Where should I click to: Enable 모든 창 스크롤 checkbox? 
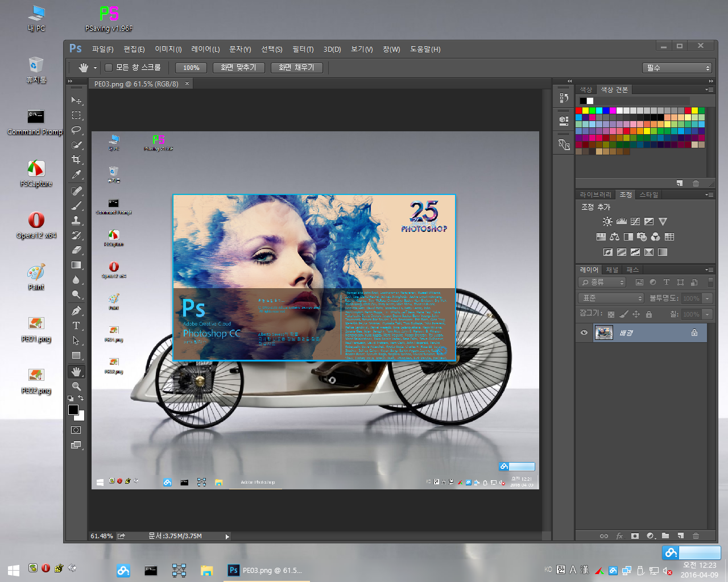pyautogui.click(x=109, y=68)
